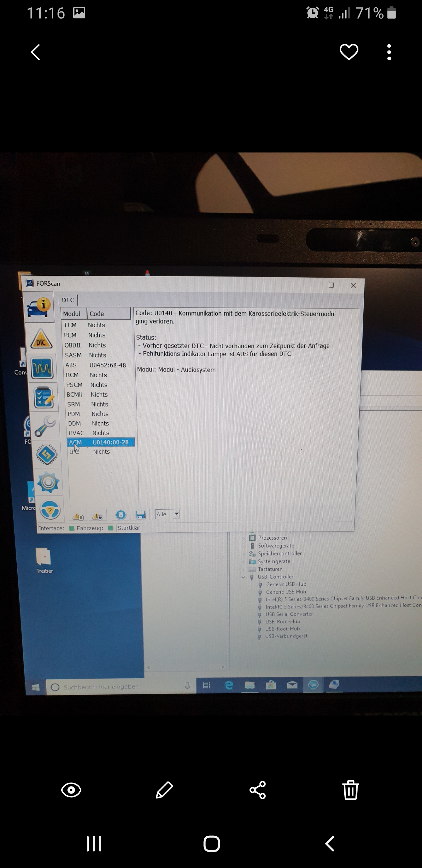Open the three-dot more options menu
Screen dimensions: 422x868
[389, 52]
